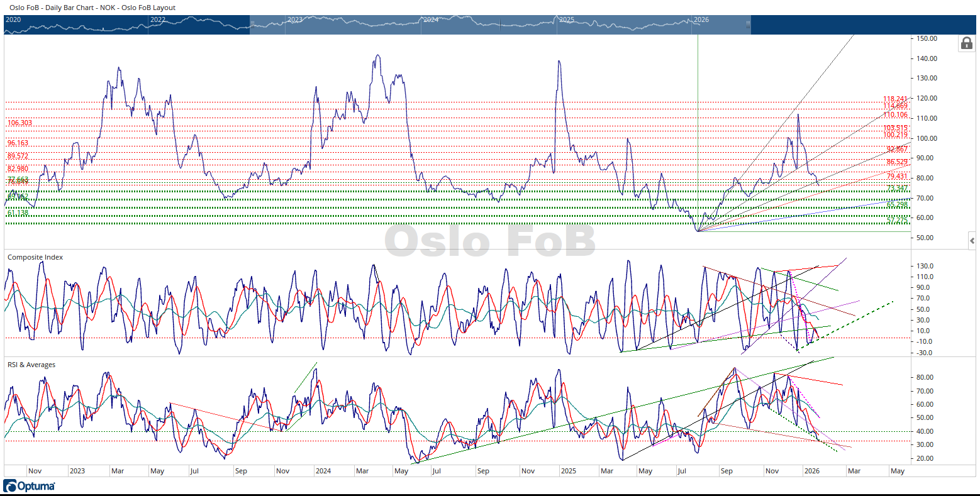Click the chart title Oslo FoB Daily Bar Chart

tap(92, 8)
